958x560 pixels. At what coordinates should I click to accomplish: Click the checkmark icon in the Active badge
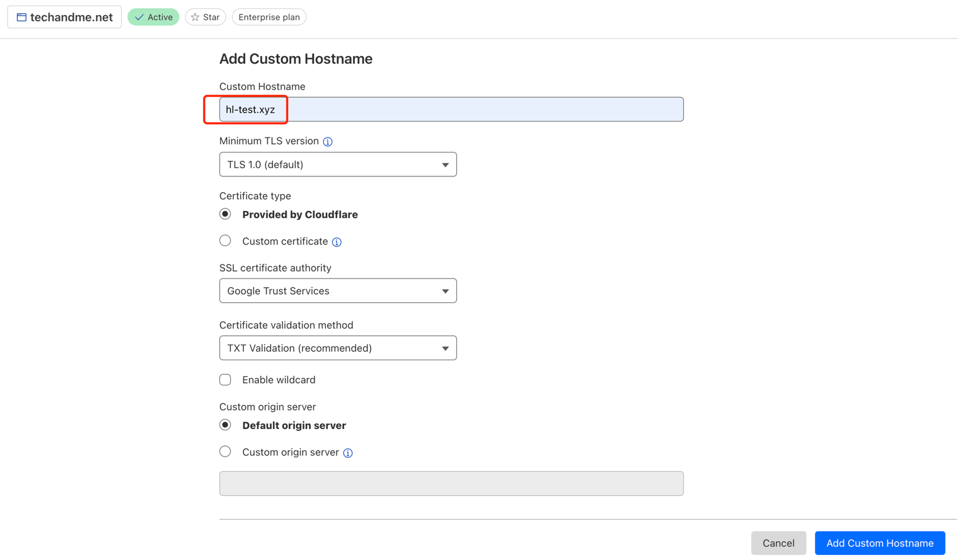(x=139, y=17)
